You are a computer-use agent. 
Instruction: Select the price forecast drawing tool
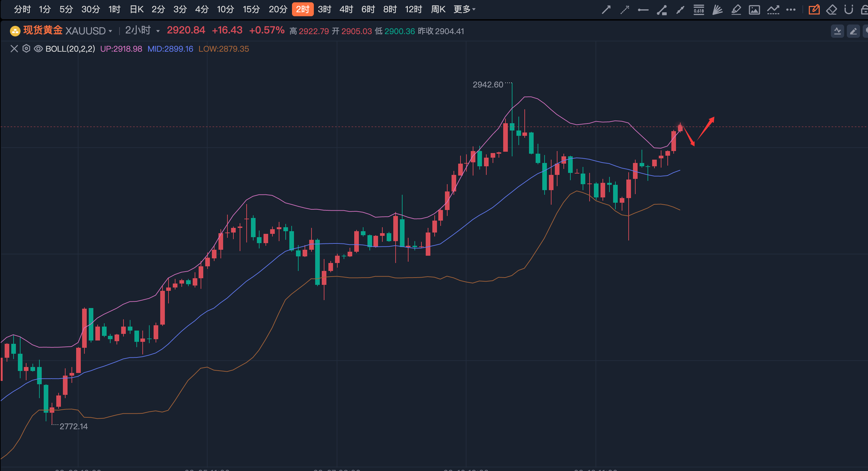773,10
